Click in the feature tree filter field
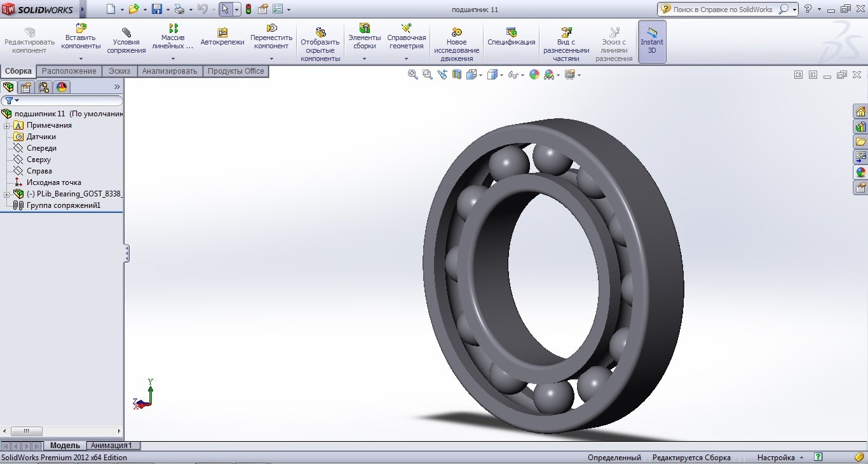Image resolution: width=868 pixels, height=464 pixels. 62,100
